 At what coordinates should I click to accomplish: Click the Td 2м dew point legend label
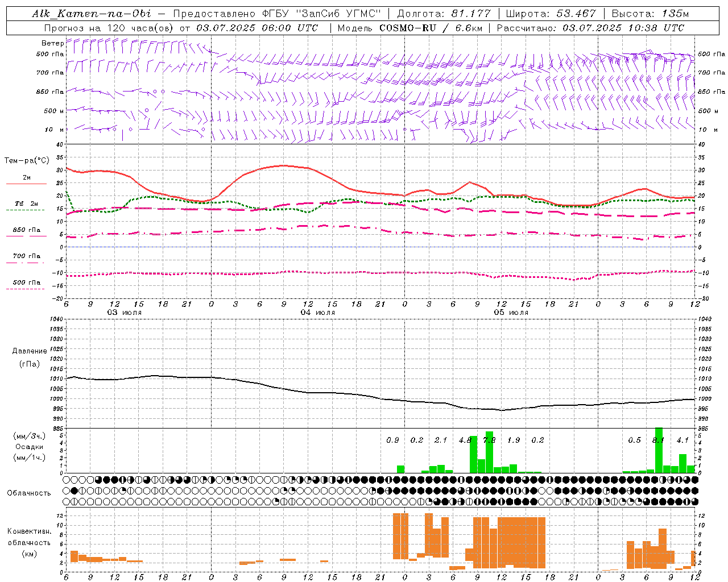point(26,203)
